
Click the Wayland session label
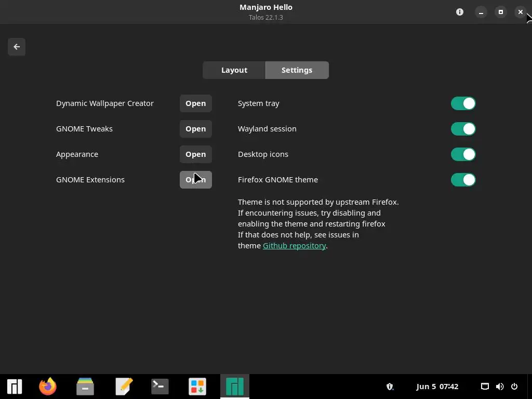click(x=267, y=129)
